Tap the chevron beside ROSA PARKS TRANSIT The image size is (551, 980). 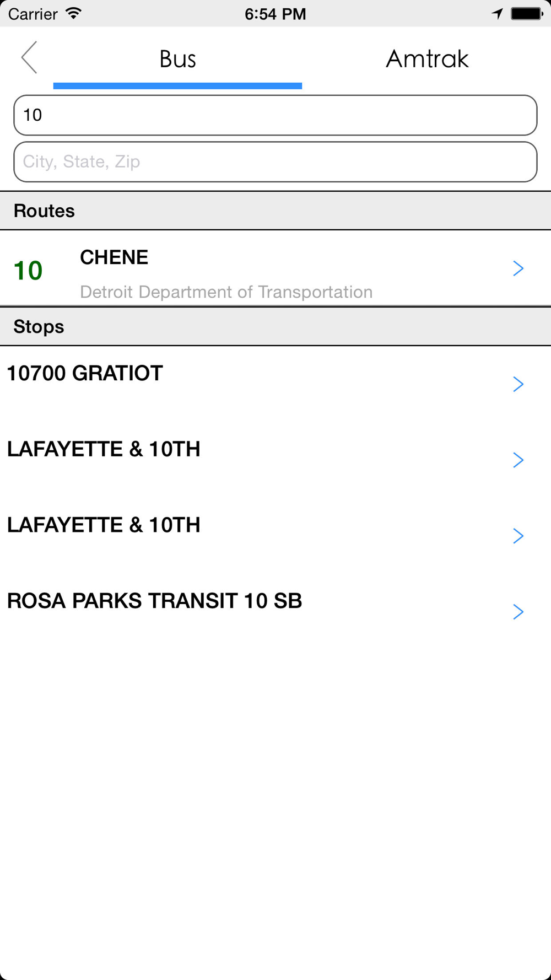click(x=518, y=612)
